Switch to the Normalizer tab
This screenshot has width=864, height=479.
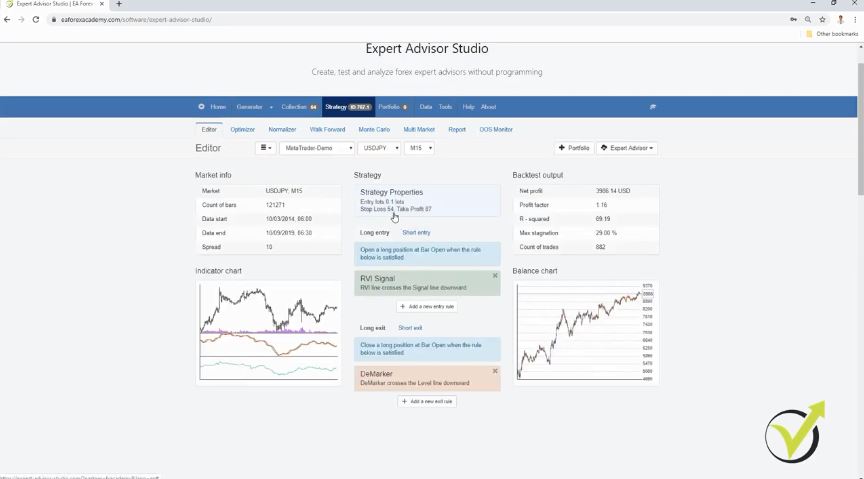pos(282,130)
